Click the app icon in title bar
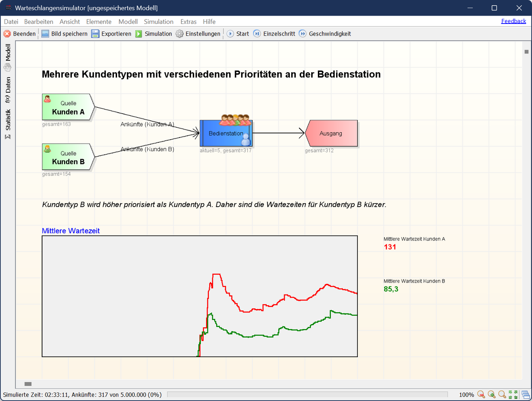Image resolution: width=532 pixels, height=401 pixels. (x=8, y=8)
